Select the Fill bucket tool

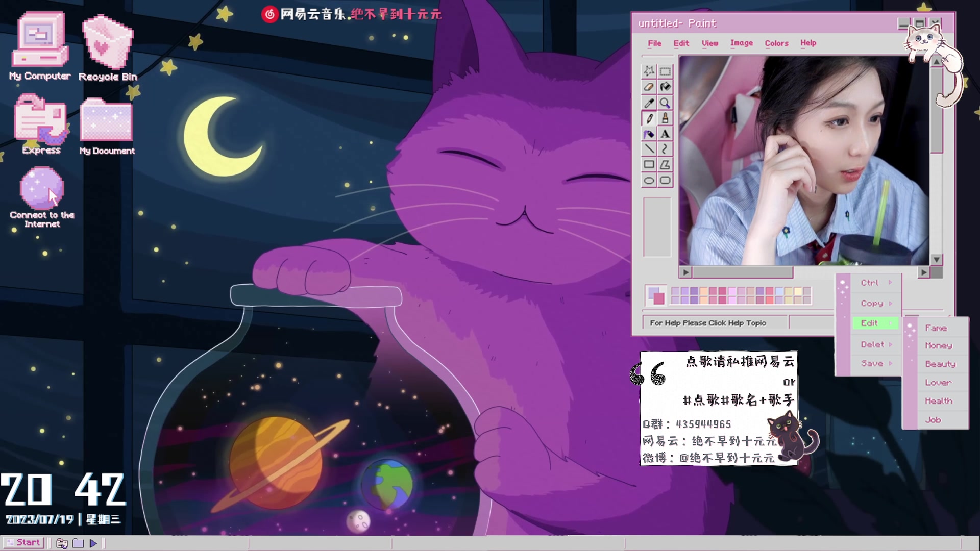pyautogui.click(x=665, y=87)
